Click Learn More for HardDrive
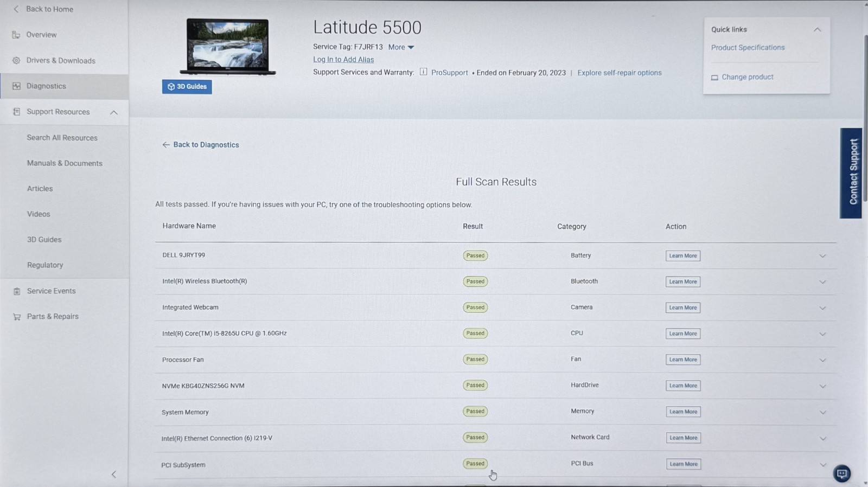 [x=683, y=386]
